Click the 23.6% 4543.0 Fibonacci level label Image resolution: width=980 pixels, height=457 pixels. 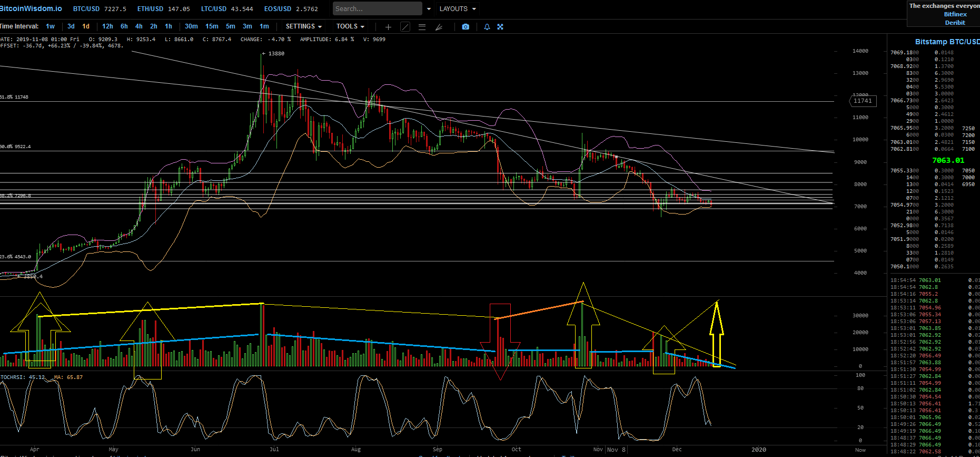[x=16, y=257]
